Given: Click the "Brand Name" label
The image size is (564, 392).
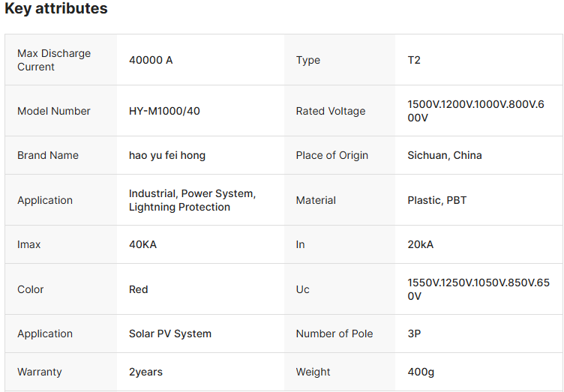Looking at the screenshot, I should tap(48, 155).
